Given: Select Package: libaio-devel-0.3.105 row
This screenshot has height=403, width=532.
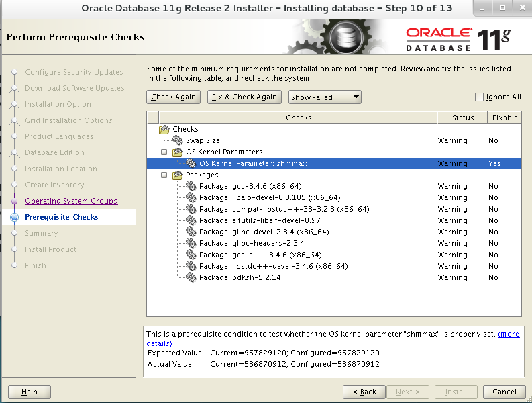Looking at the screenshot, I should [x=334, y=197].
